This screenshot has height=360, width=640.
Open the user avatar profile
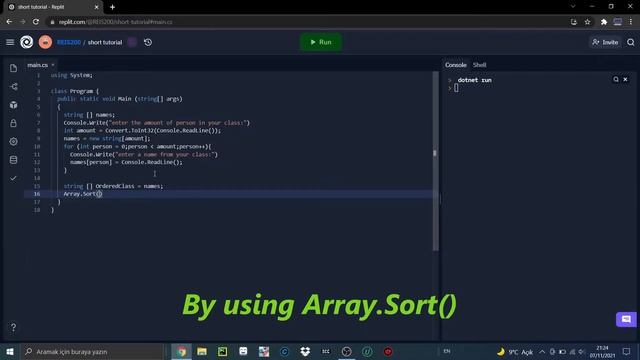(x=45, y=42)
